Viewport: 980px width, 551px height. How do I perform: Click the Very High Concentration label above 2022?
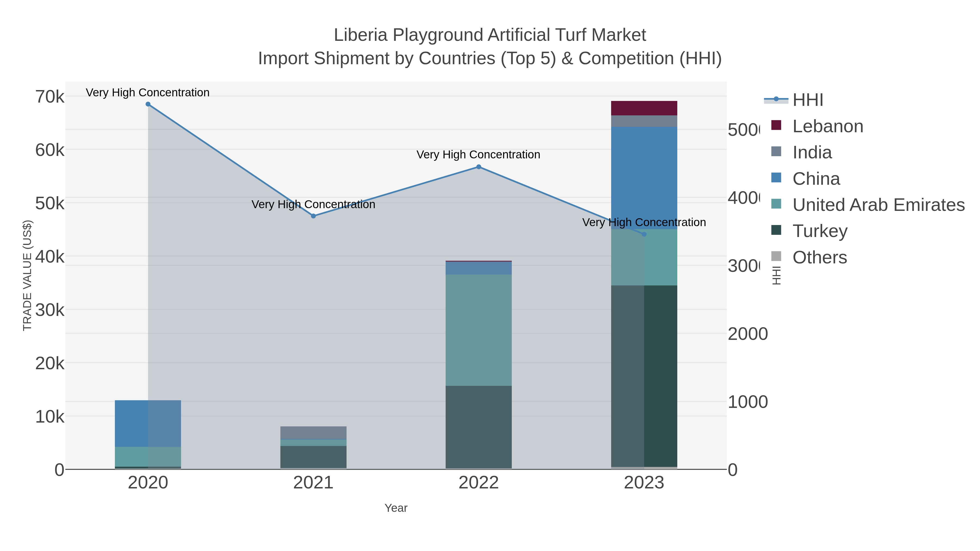coord(478,154)
